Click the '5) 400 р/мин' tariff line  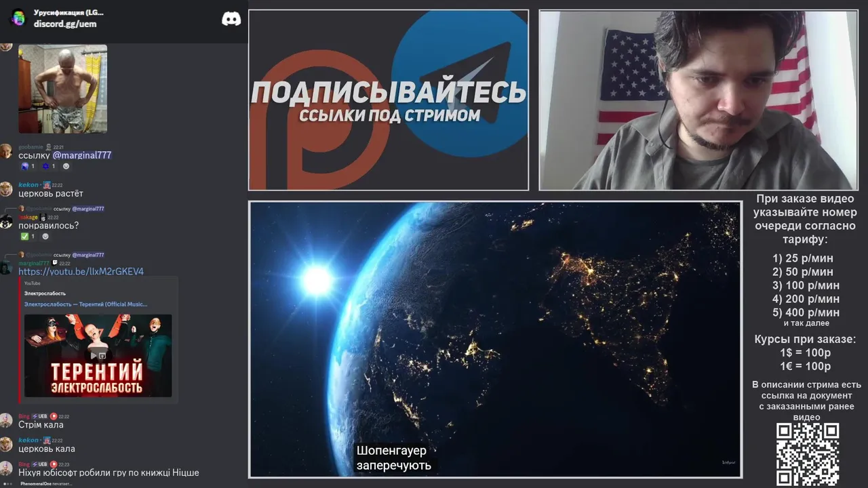pos(806,312)
